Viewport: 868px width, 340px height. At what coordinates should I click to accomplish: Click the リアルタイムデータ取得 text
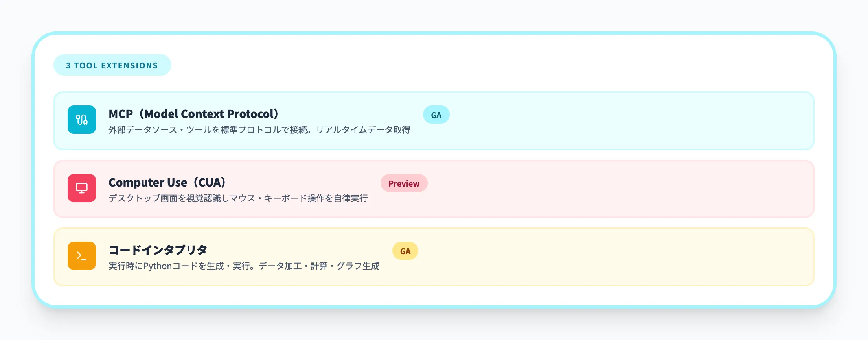point(363,130)
